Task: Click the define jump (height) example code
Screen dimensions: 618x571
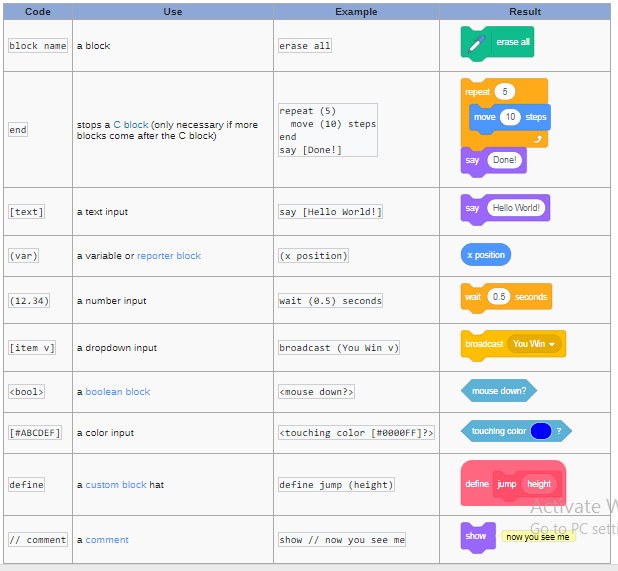Action: (x=336, y=485)
